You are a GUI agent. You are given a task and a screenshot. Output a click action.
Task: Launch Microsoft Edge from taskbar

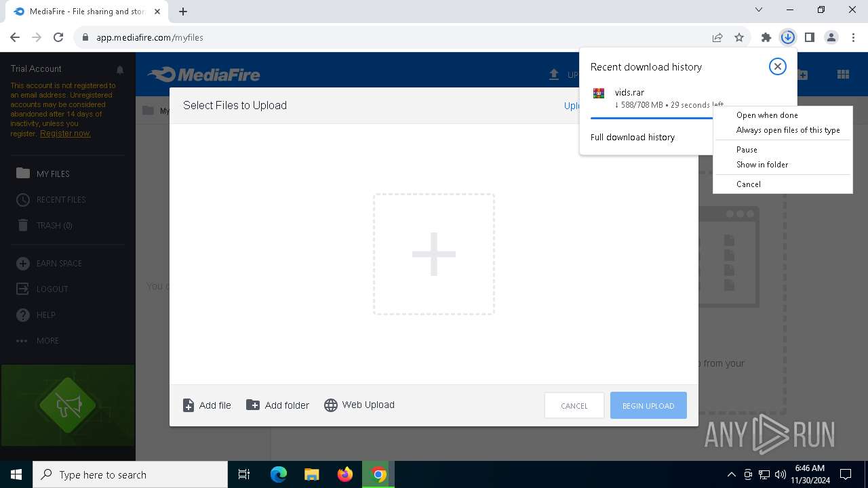click(279, 474)
